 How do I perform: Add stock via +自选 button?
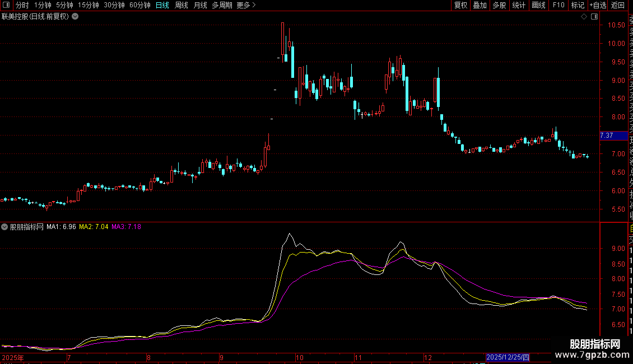[597, 6]
